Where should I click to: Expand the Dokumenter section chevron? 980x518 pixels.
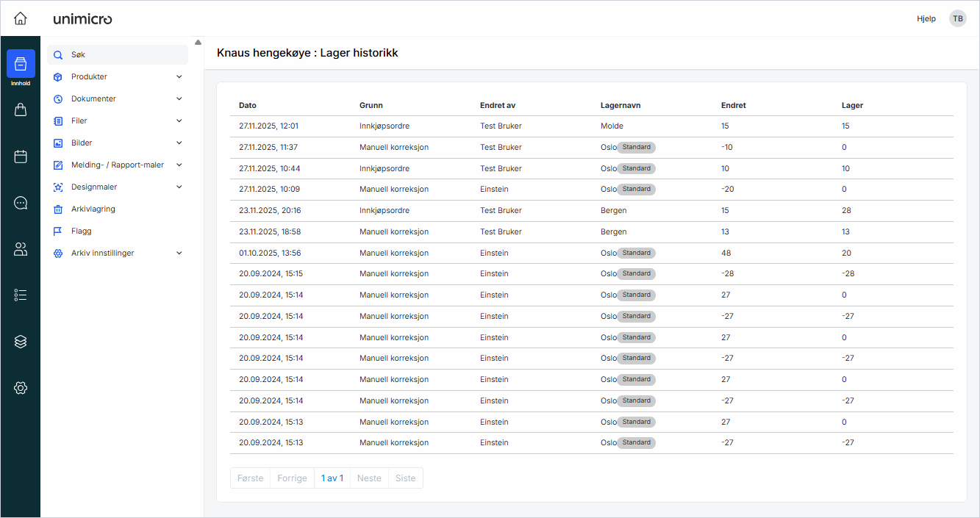(179, 98)
